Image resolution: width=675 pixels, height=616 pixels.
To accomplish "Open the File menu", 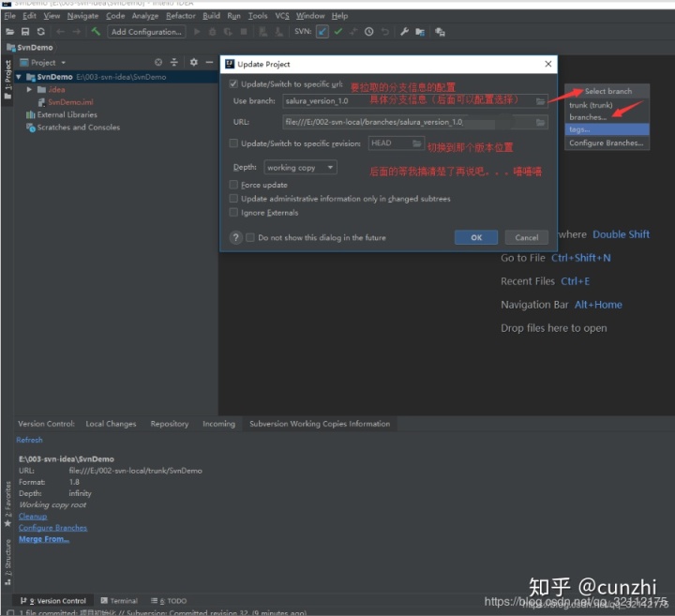I will [x=10, y=16].
